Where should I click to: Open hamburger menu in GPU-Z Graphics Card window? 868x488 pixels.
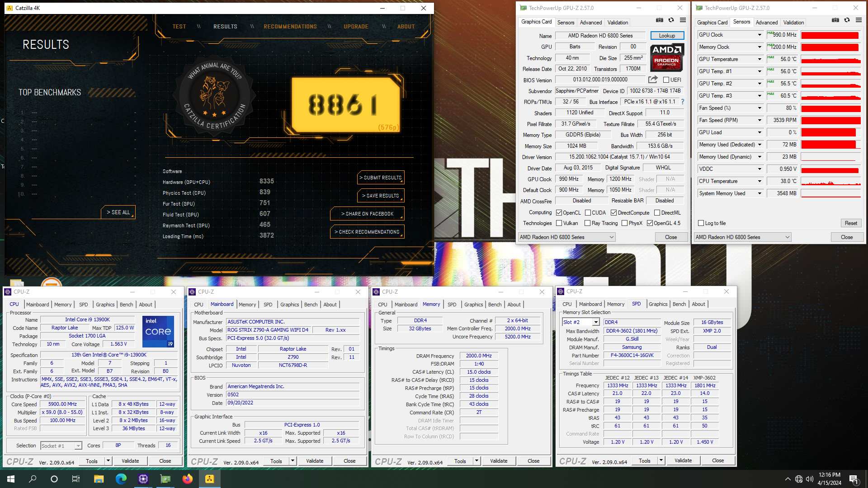(x=683, y=20)
